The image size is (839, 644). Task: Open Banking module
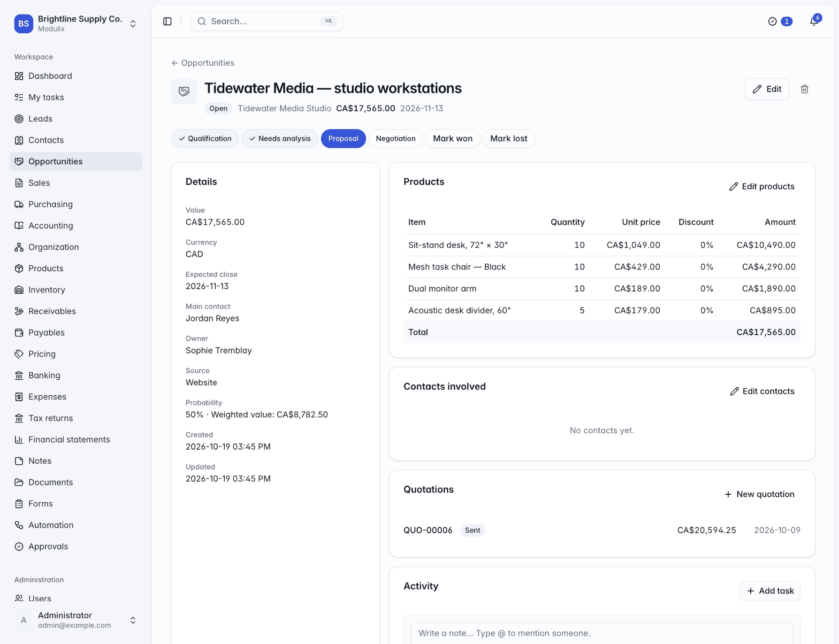pos(76,375)
